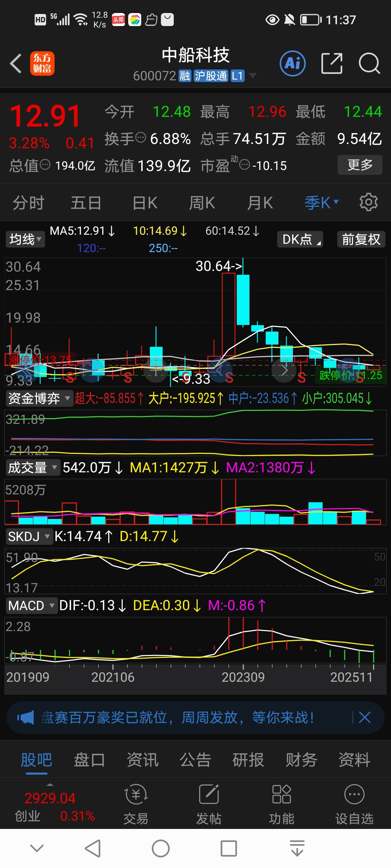Tap the share export icon
Screen dimensions: 391x868
tap(332, 64)
